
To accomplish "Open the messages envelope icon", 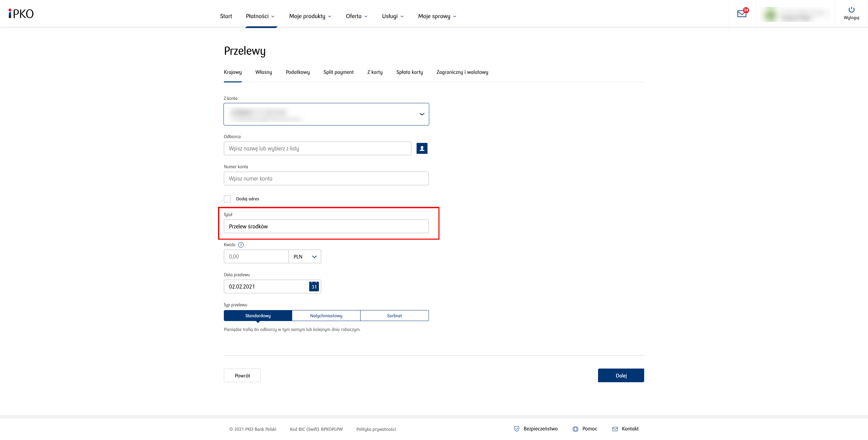I will pyautogui.click(x=742, y=14).
